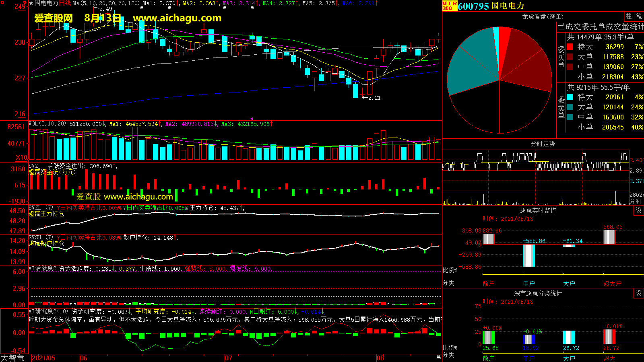Open the MA(5,10,20,30,60,120) indicator parameters
This screenshot has width=644, height=362.
[x=106, y=3]
